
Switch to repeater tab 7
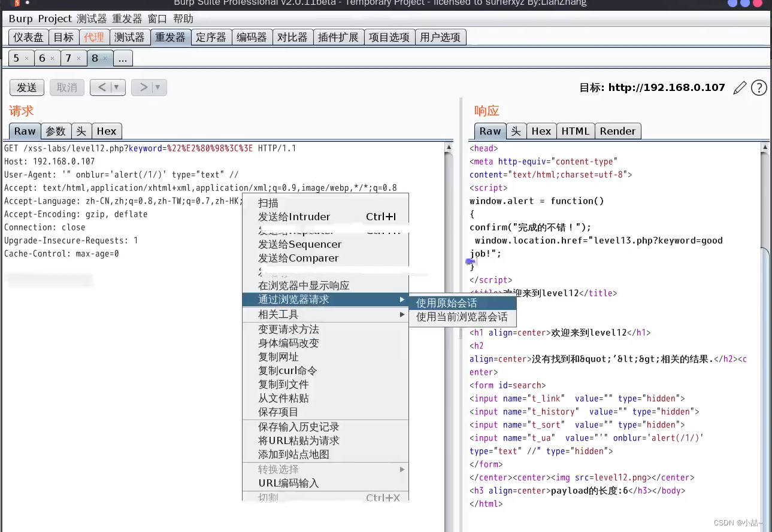tap(68, 58)
